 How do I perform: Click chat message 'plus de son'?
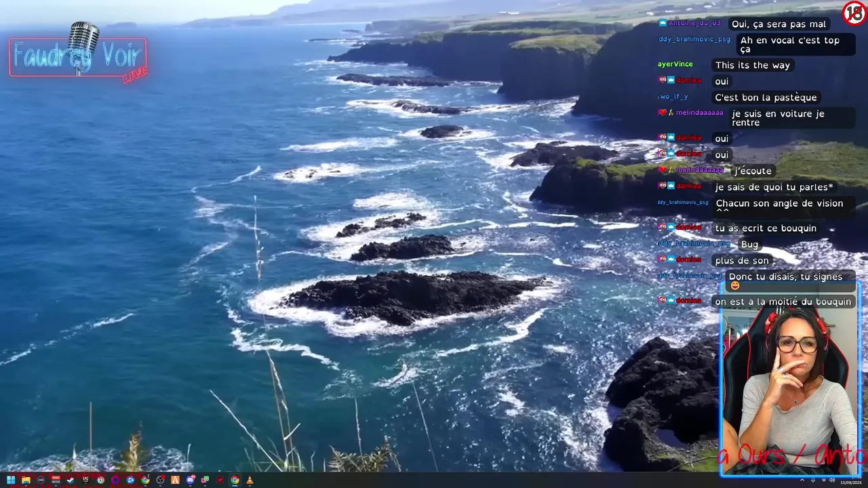tap(742, 261)
